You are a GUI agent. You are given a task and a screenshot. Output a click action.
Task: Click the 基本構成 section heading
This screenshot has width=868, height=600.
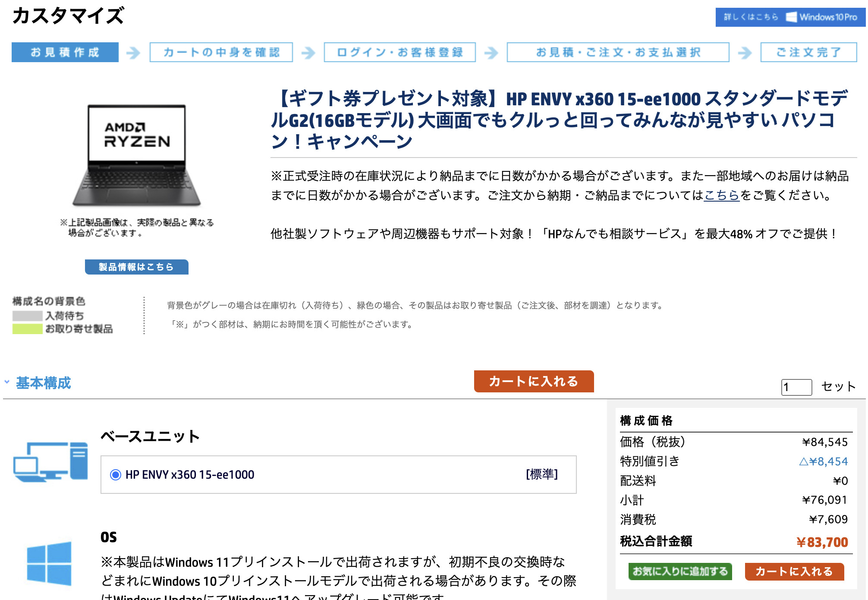point(44,383)
